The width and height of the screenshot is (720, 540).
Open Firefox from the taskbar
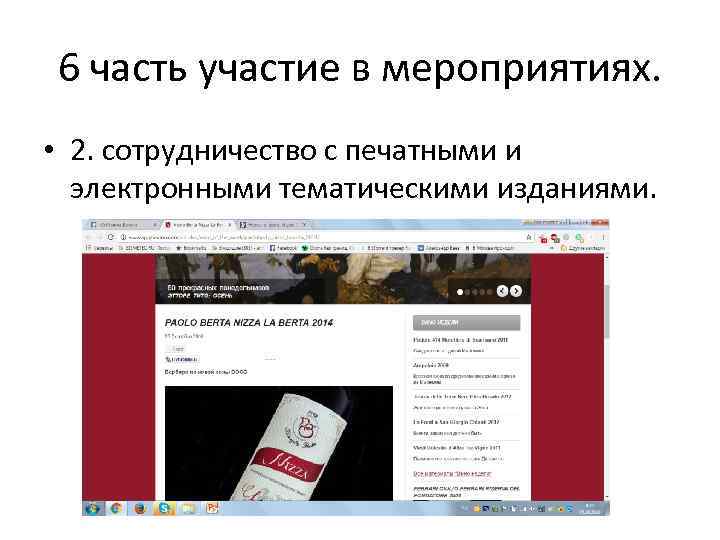(140, 508)
